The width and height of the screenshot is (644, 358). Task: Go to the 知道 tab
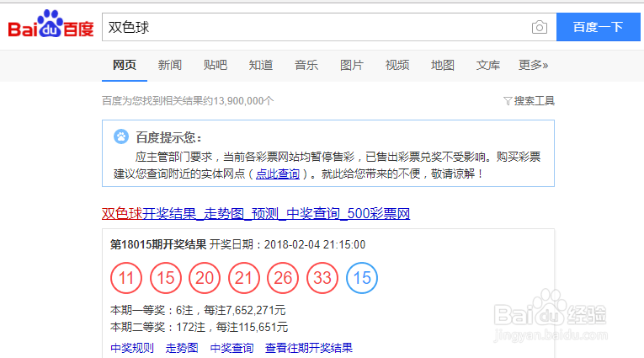(261, 65)
